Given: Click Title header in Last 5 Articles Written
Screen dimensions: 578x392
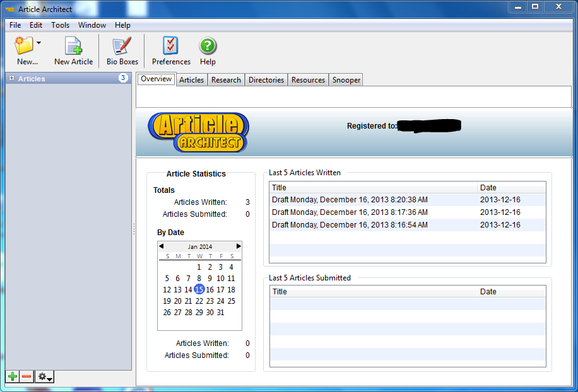Looking at the screenshot, I should 373,187.
